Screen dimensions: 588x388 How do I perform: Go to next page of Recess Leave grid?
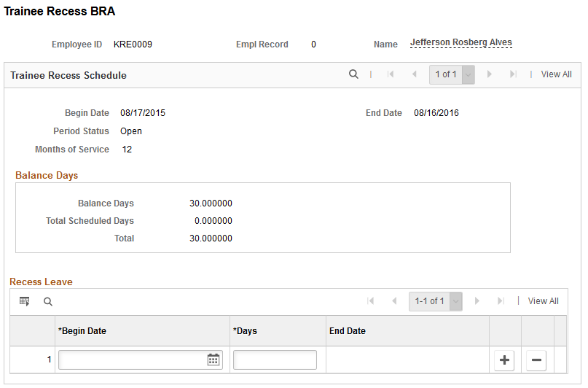pos(477,301)
